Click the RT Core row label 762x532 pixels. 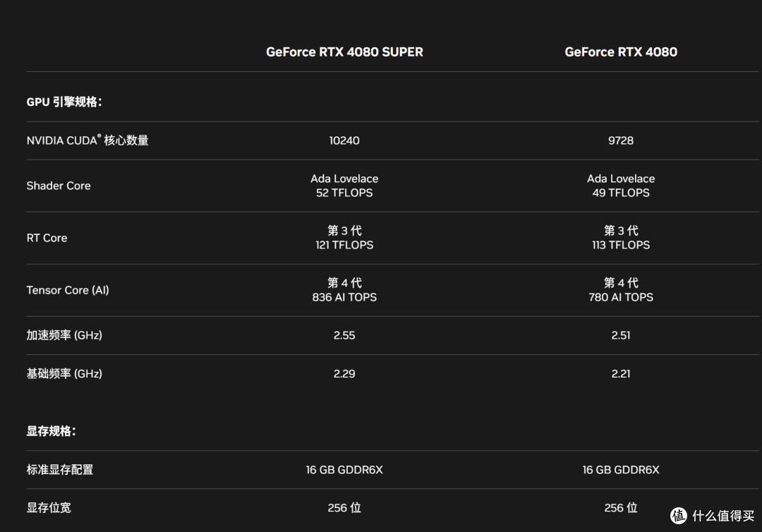[x=47, y=238]
